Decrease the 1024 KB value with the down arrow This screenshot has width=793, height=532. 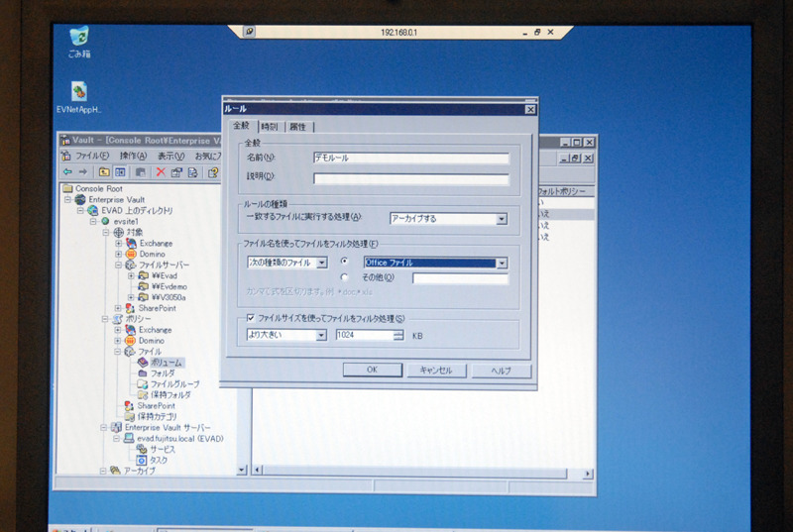click(398, 338)
